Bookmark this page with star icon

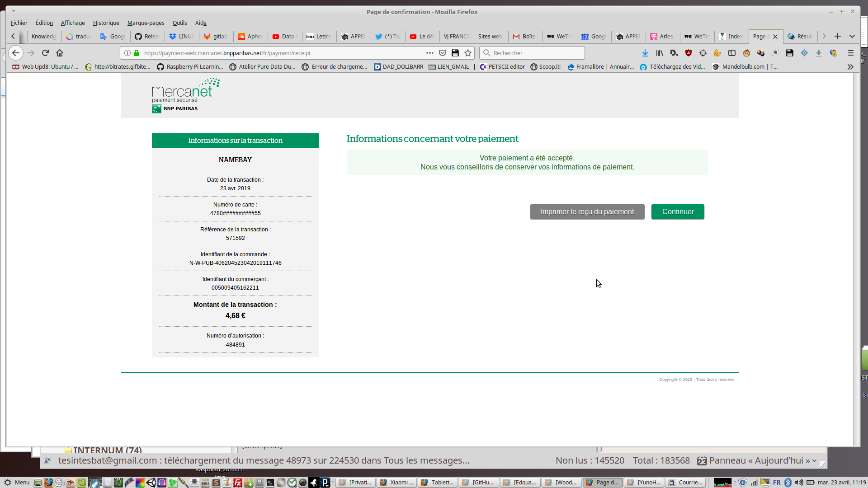468,53
